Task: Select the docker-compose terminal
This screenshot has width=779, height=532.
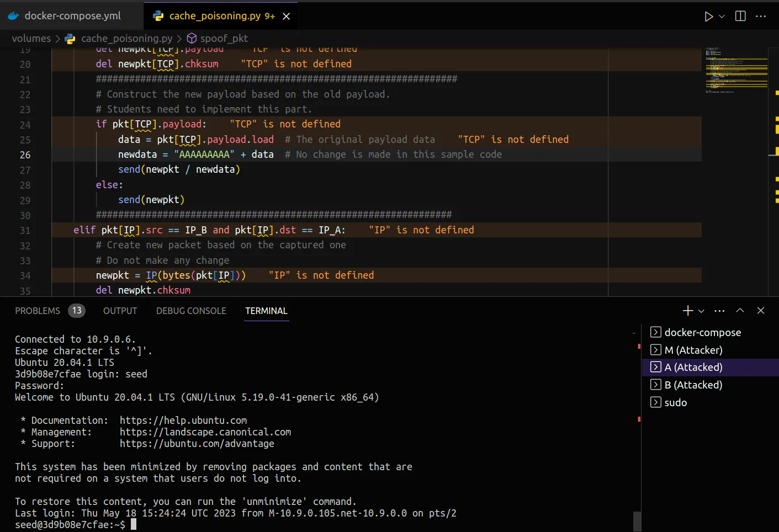Action: pos(702,332)
